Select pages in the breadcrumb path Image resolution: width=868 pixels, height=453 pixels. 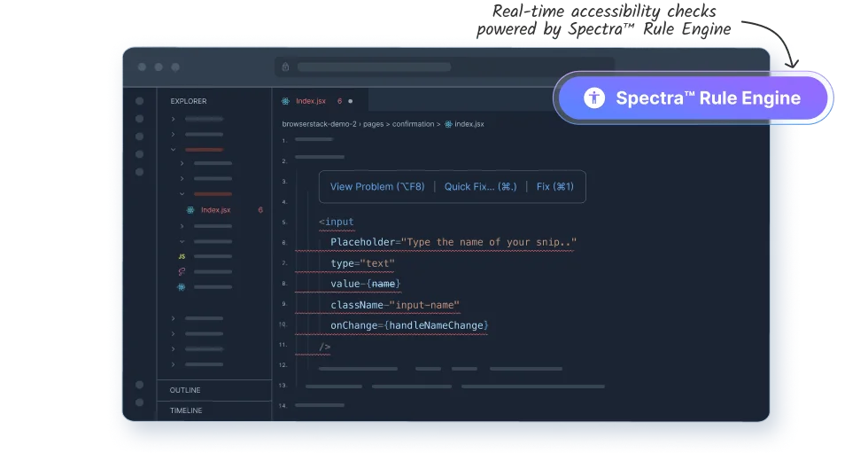click(x=373, y=124)
